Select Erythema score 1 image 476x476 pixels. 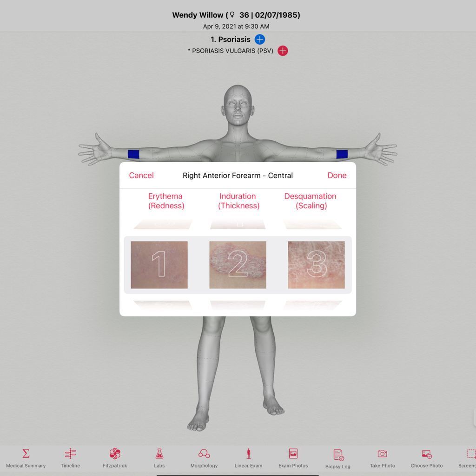pyautogui.click(x=159, y=264)
